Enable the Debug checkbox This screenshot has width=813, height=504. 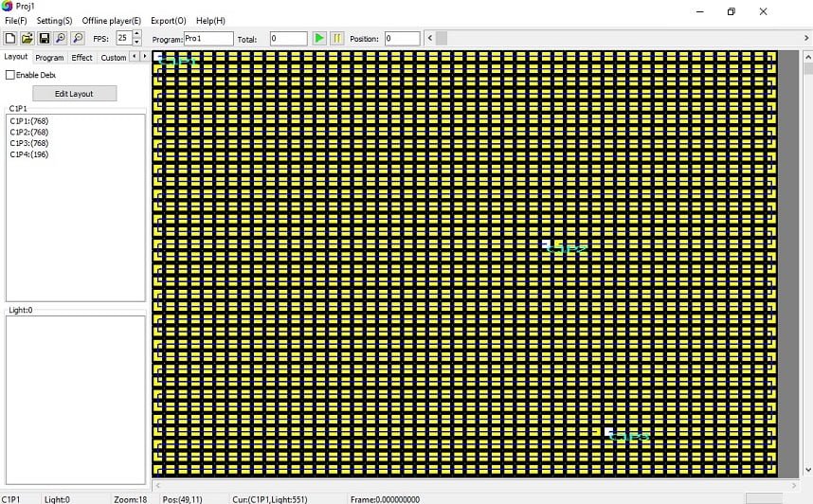click(x=10, y=75)
